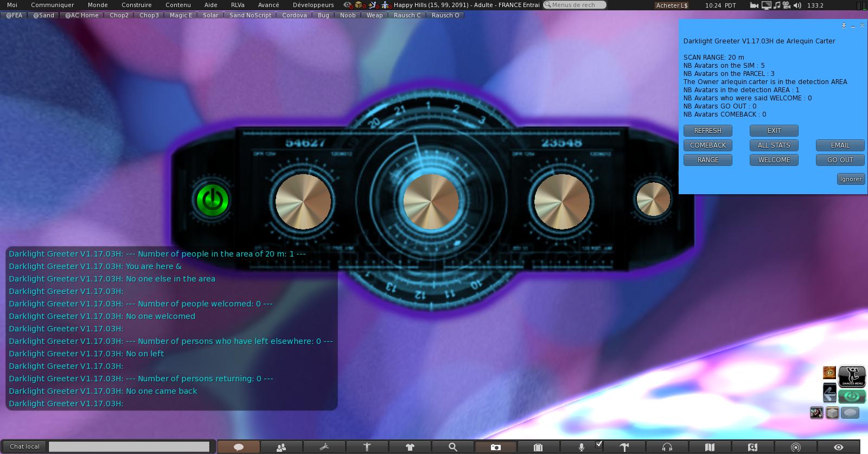Open the people panel in bottom toolbar
This screenshot has height=454, width=868.
click(281, 447)
